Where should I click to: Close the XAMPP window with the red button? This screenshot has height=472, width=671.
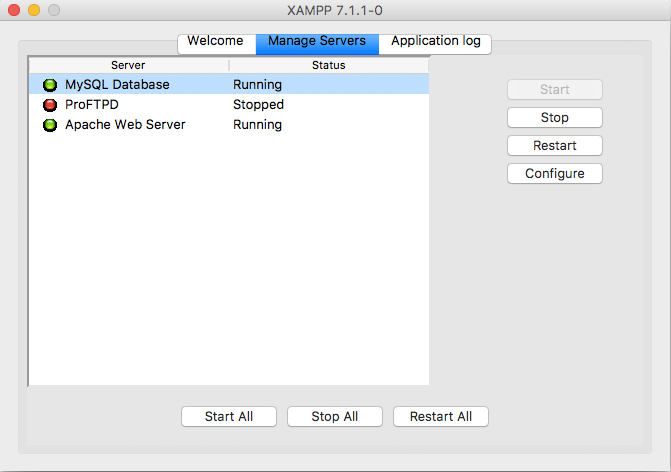pyautogui.click(x=14, y=10)
